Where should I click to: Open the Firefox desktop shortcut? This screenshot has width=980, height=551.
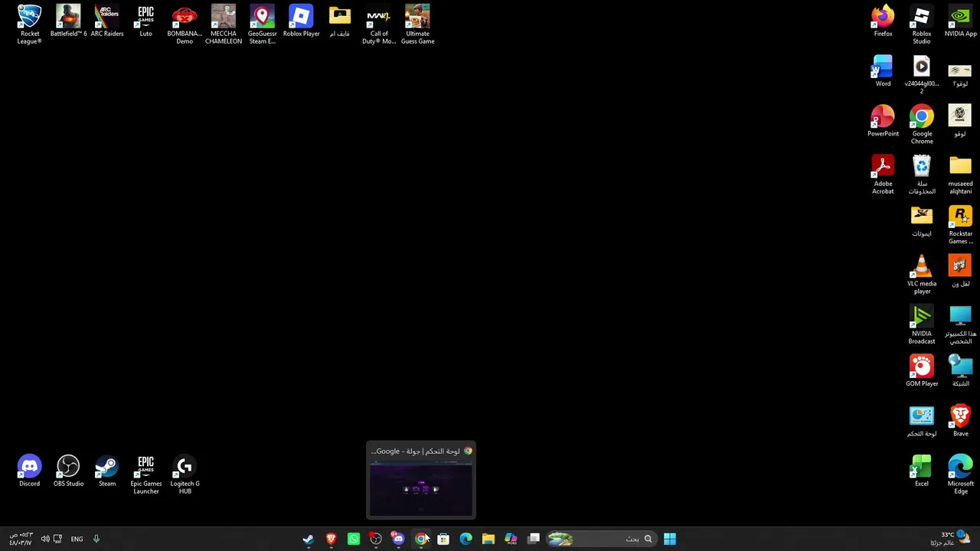click(883, 21)
